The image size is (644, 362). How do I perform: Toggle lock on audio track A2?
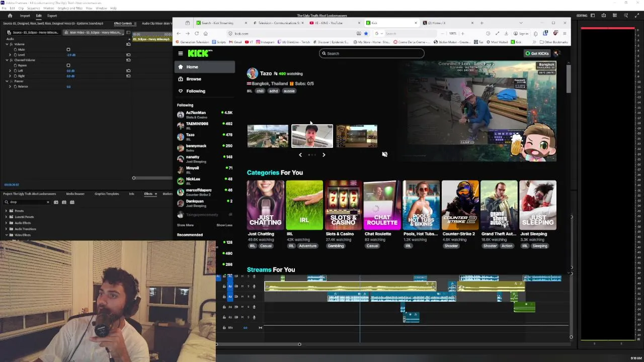pos(224,286)
